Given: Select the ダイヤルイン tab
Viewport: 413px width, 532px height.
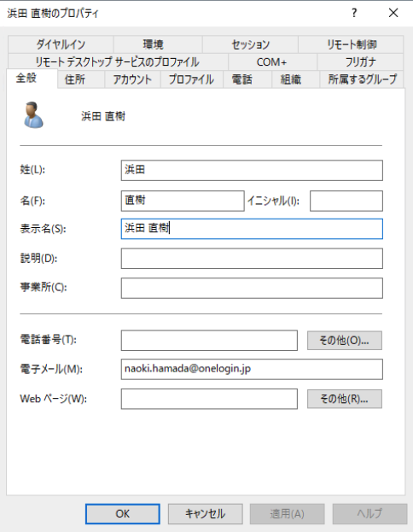Looking at the screenshot, I should (x=61, y=44).
